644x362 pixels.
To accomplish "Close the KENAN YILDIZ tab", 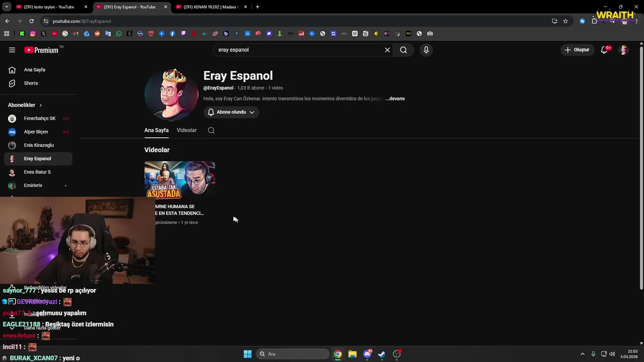I will (x=246, y=7).
